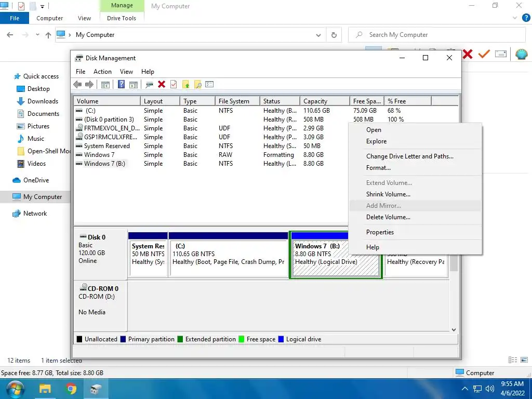The width and height of the screenshot is (532, 399).
Task: Click the envelope-like icon in Explorer toolbar
Action: coord(501,54)
